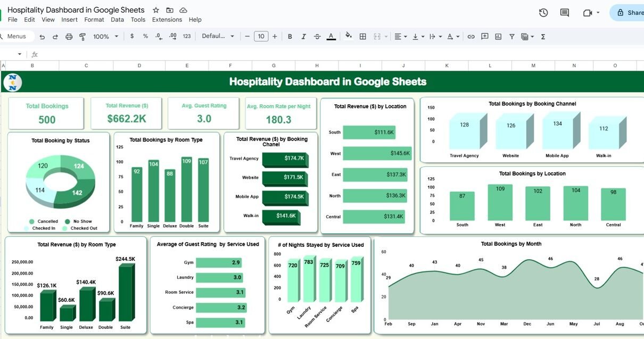Click the Total Booking by Status chart title
The width and height of the screenshot is (644, 339).
click(60, 140)
